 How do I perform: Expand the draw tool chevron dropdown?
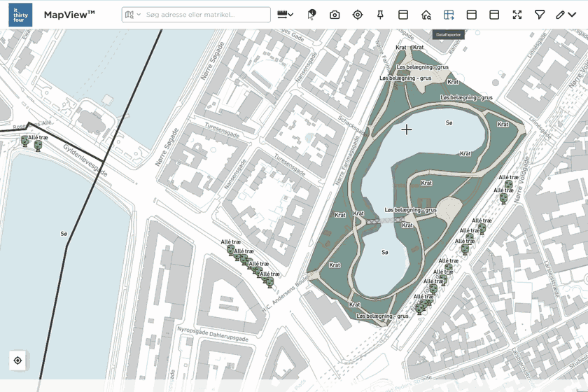572,15
